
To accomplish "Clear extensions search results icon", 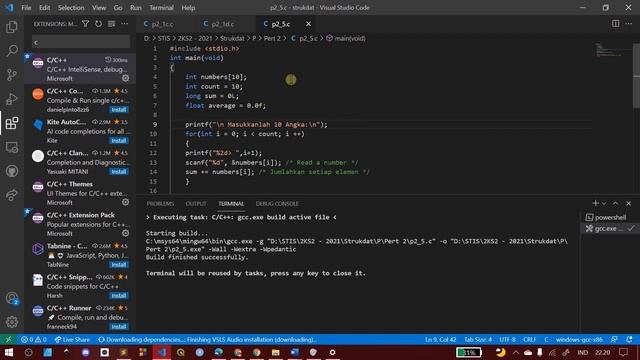I will click(x=111, y=24).
